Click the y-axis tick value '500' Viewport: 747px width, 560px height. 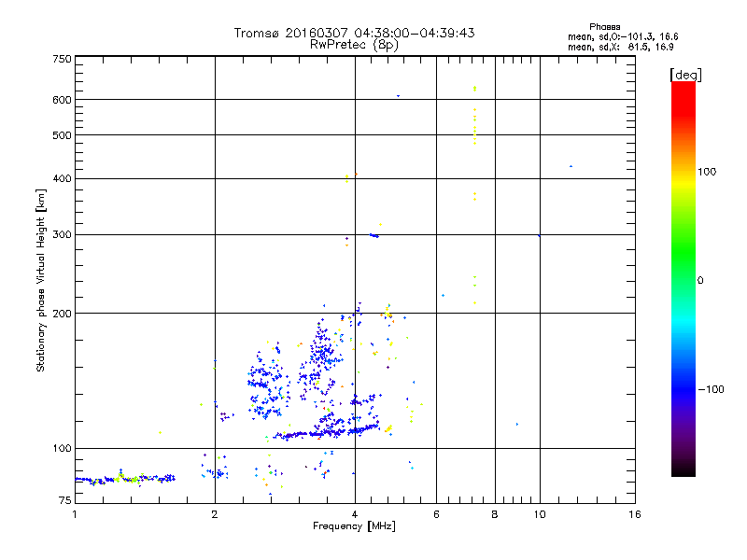point(62,135)
